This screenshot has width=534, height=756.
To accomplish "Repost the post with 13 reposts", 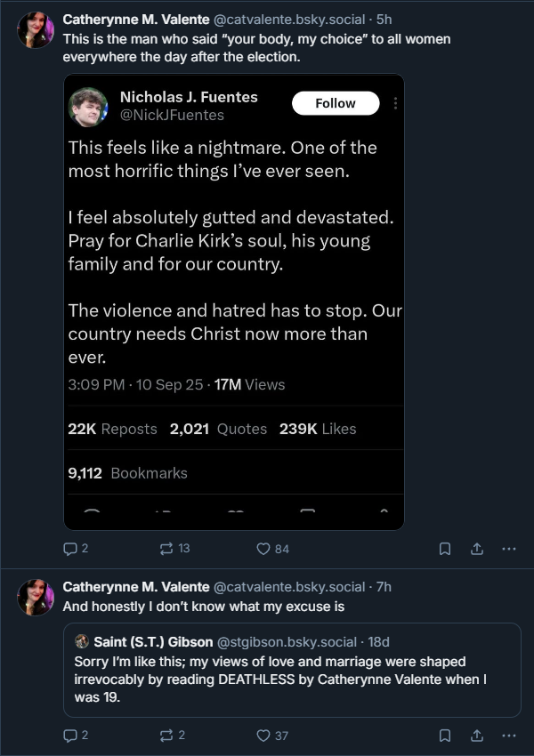I will (165, 549).
